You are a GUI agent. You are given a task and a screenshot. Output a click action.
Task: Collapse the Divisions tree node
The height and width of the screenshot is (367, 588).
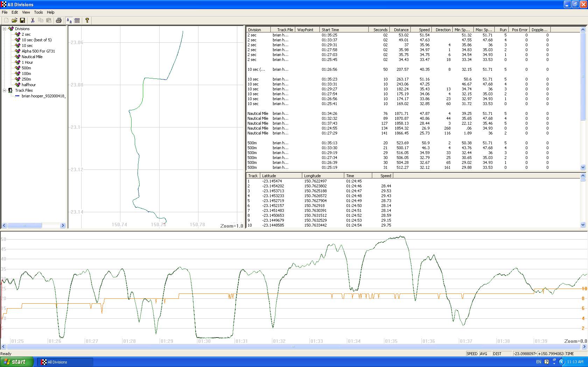click(x=5, y=29)
